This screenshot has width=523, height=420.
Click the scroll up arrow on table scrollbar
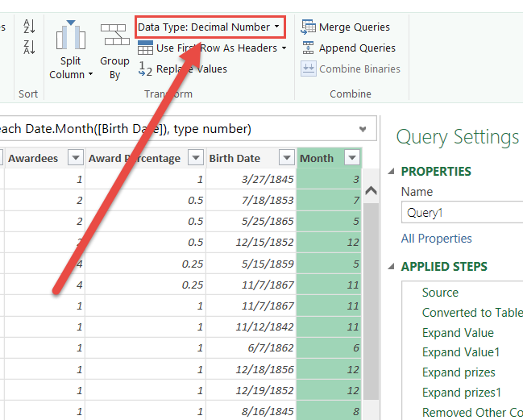(x=371, y=191)
